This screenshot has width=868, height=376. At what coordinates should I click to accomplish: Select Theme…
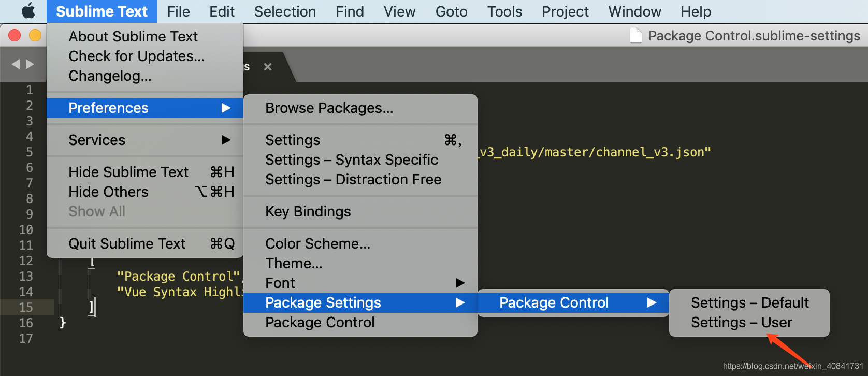[x=360, y=263]
